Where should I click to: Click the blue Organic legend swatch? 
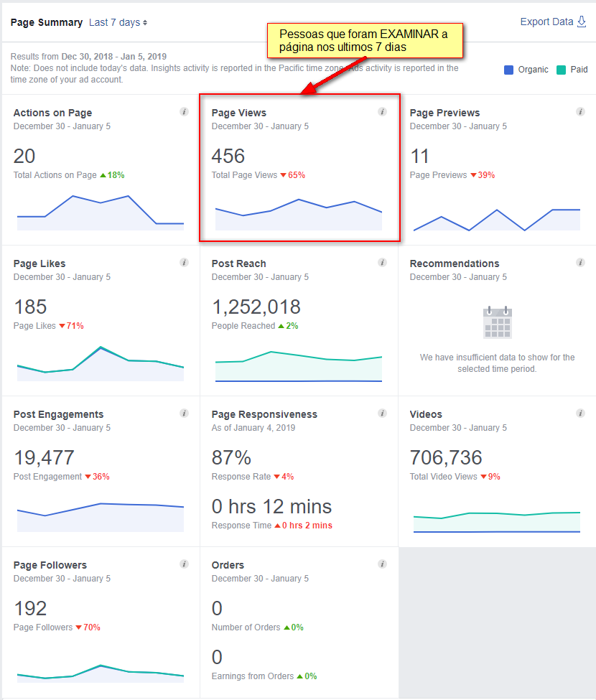[x=508, y=70]
